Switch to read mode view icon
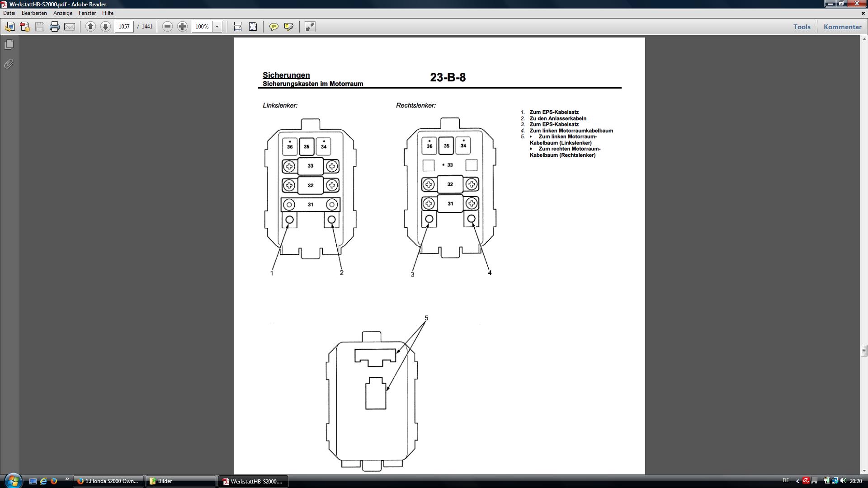Image resolution: width=868 pixels, height=488 pixels. point(310,27)
